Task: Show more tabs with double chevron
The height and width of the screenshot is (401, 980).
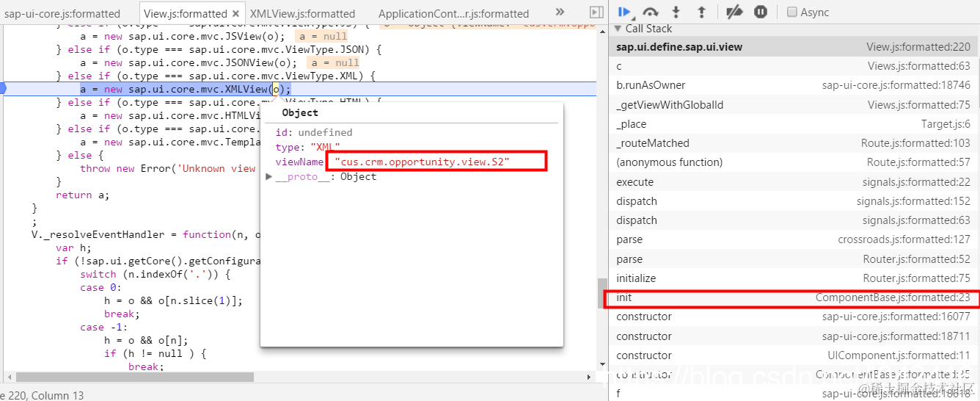Action: pos(560,12)
